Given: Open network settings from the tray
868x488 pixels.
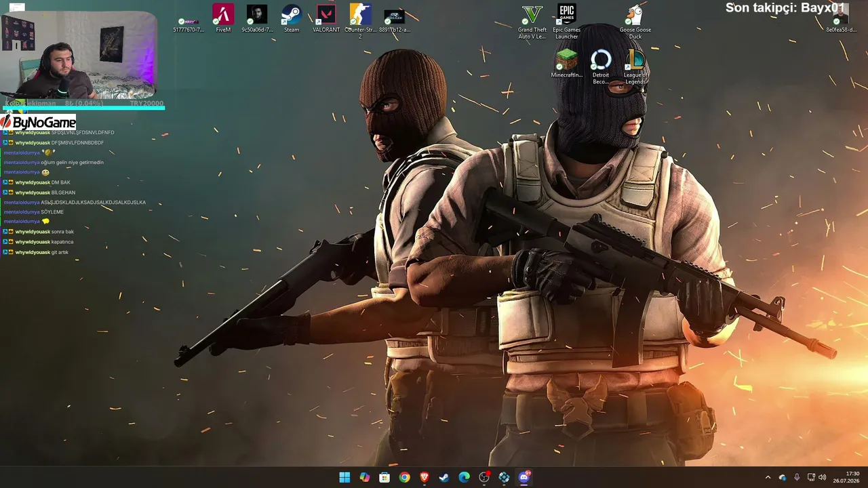Looking at the screenshot, I should click(811, 477).
